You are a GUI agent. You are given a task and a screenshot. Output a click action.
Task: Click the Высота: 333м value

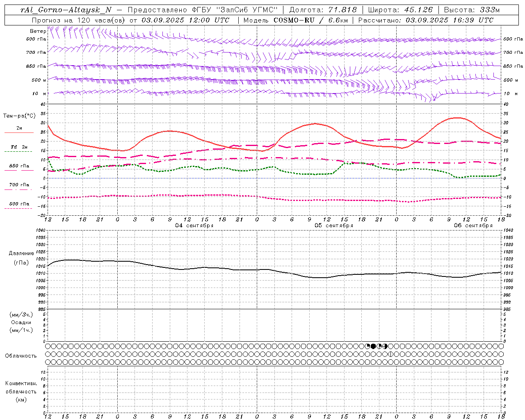coord(472,10)
